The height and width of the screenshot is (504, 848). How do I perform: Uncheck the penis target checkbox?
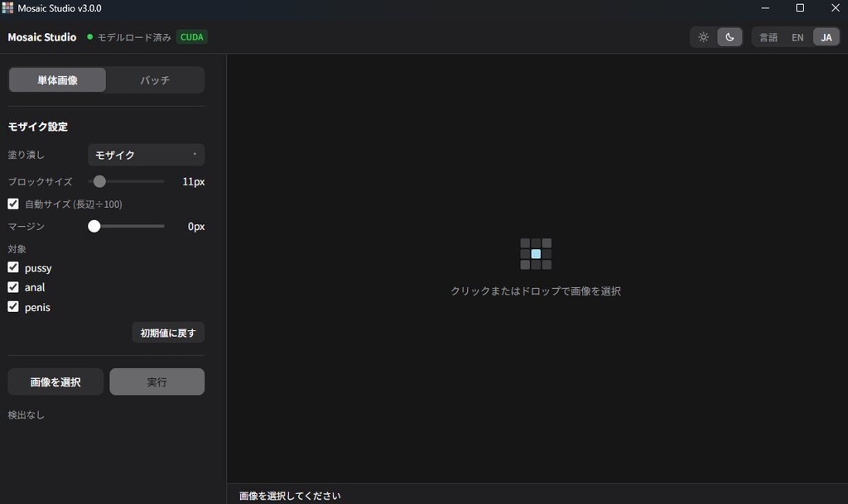tap(13, 307)
